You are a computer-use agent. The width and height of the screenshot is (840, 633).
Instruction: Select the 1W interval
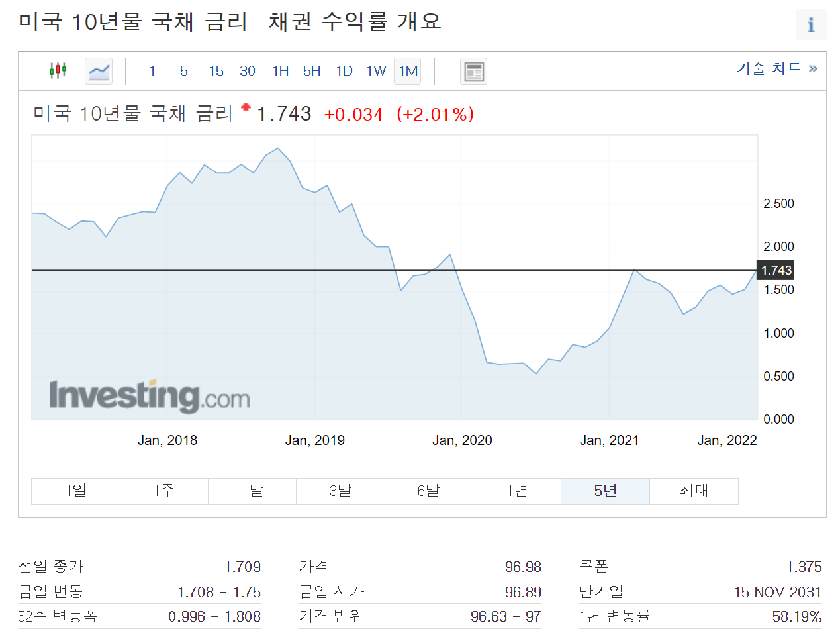tap(376, 71)
